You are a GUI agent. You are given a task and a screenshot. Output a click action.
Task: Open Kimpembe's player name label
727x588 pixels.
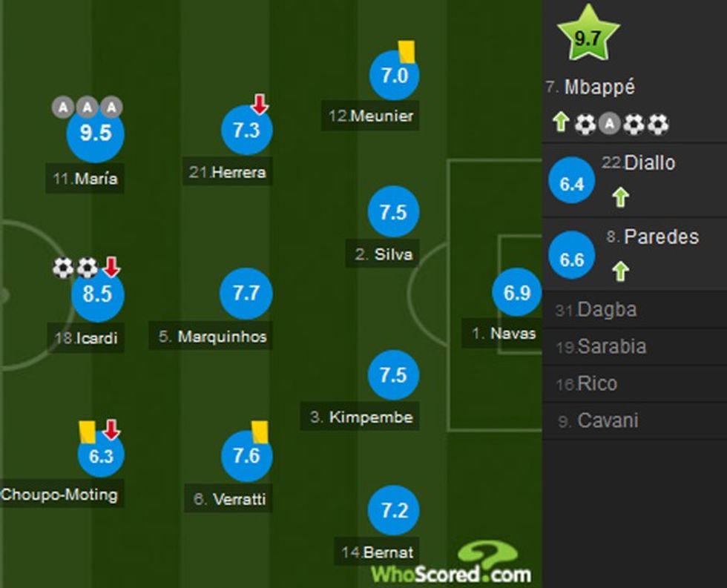[x=361, y=417]
